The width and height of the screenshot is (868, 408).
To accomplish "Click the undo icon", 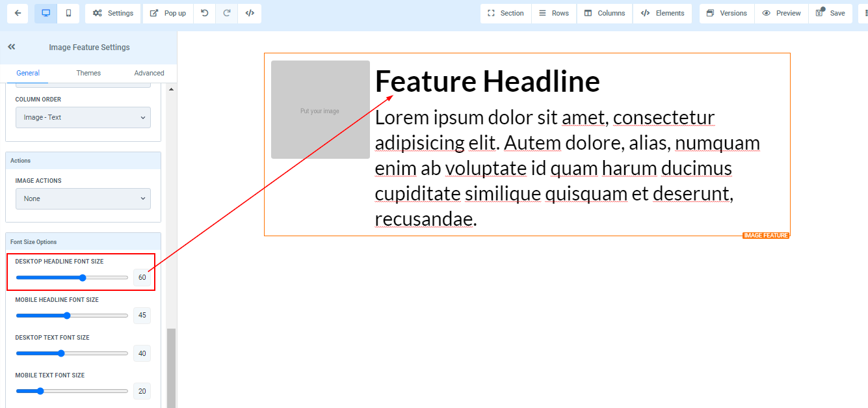I will [204, 13].
